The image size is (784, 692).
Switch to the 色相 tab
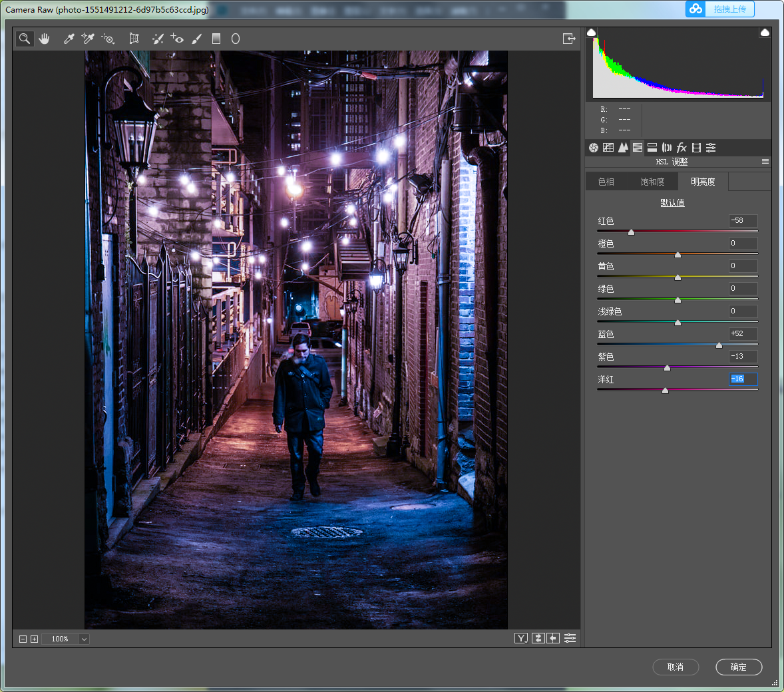pyautogui.click(x=606, y=182)
